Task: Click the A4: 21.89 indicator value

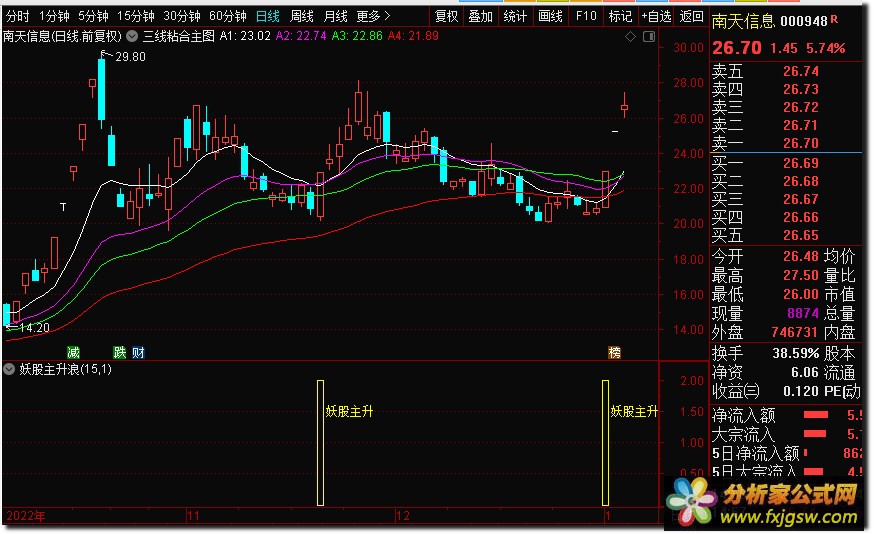Action: [x=413, y=36]
